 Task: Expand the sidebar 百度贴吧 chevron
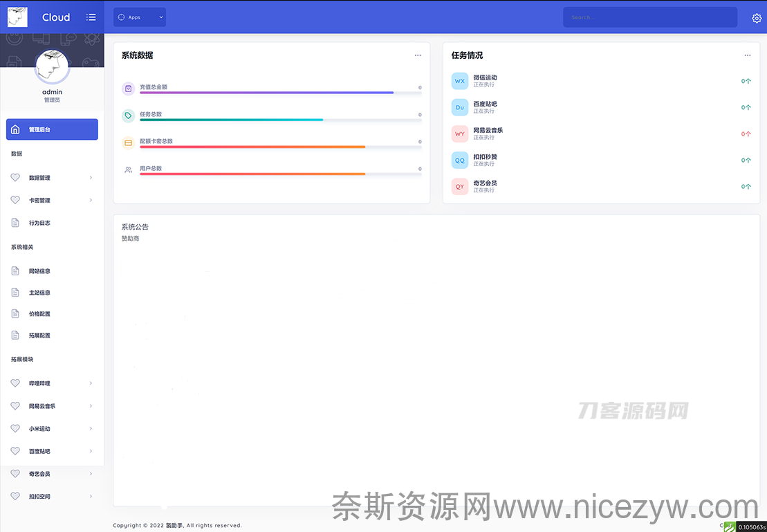pos(91,451)
